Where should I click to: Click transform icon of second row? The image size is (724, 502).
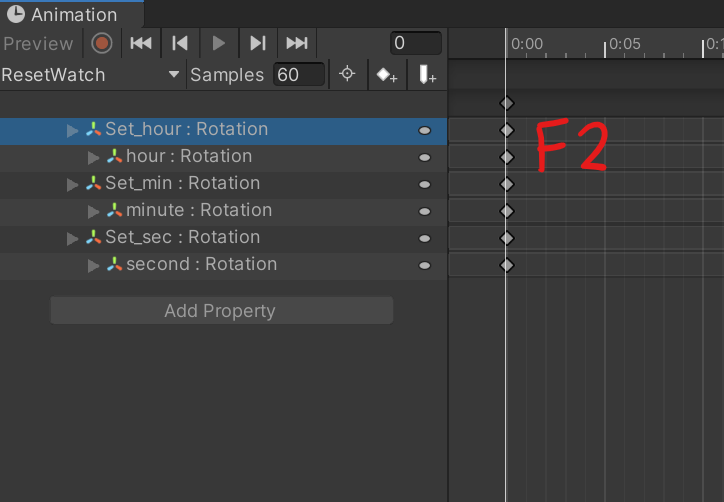[x=114, y=264]
